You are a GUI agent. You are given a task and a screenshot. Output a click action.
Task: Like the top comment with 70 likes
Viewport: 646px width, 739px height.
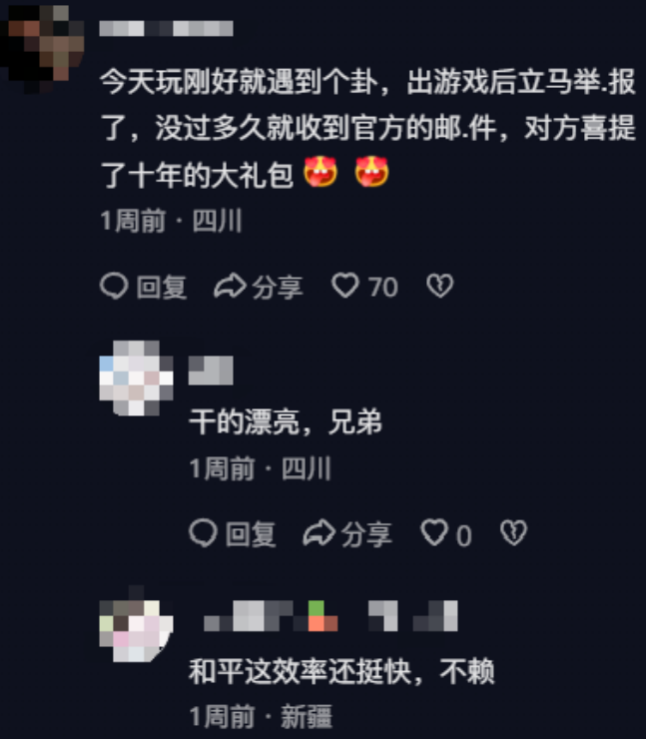pos(345,286)
